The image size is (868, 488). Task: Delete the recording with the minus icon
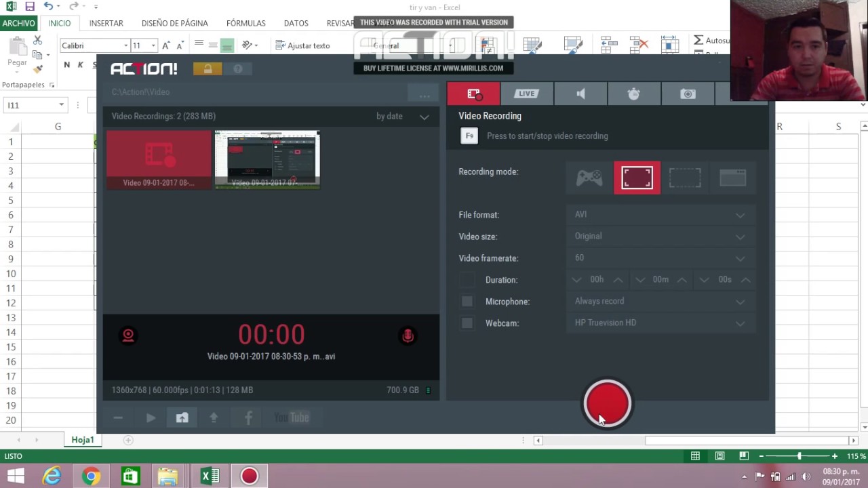[x=118, y=418]
